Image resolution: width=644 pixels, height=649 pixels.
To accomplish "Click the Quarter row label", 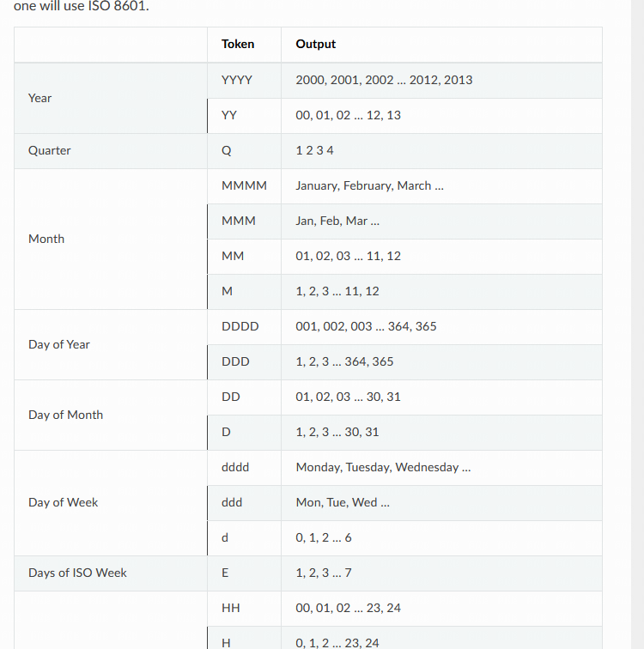I will coord(49,151).
